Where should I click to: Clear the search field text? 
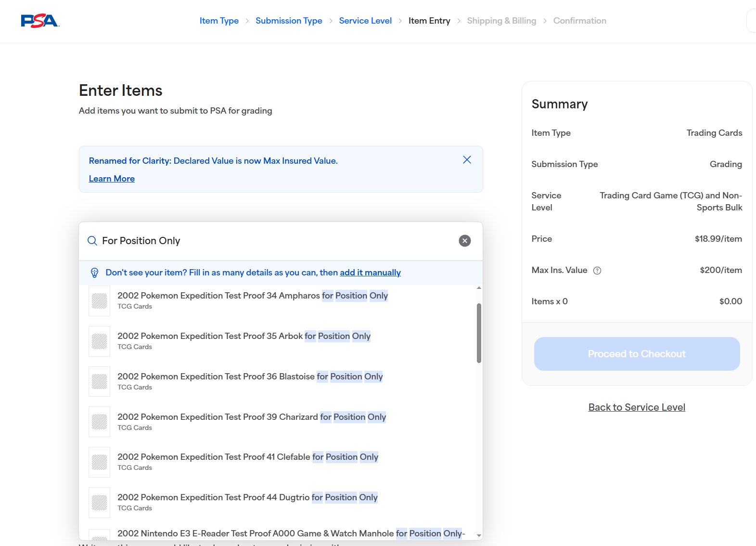coord(465,241)
